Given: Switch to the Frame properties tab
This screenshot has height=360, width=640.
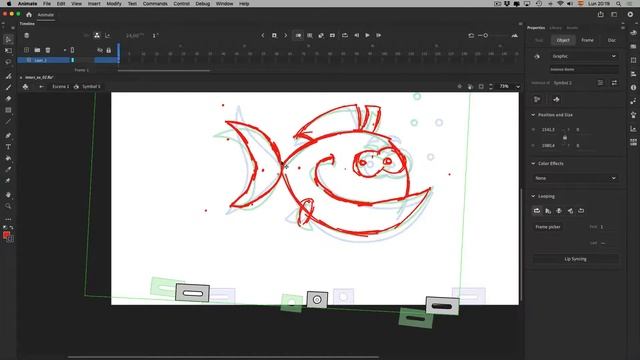Looking at the screenshot, I should (587, 40).
